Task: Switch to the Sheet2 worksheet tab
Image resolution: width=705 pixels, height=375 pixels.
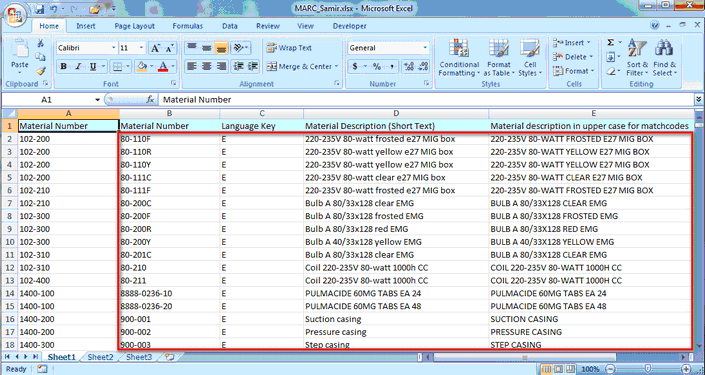Action: [x=100, y=357]
